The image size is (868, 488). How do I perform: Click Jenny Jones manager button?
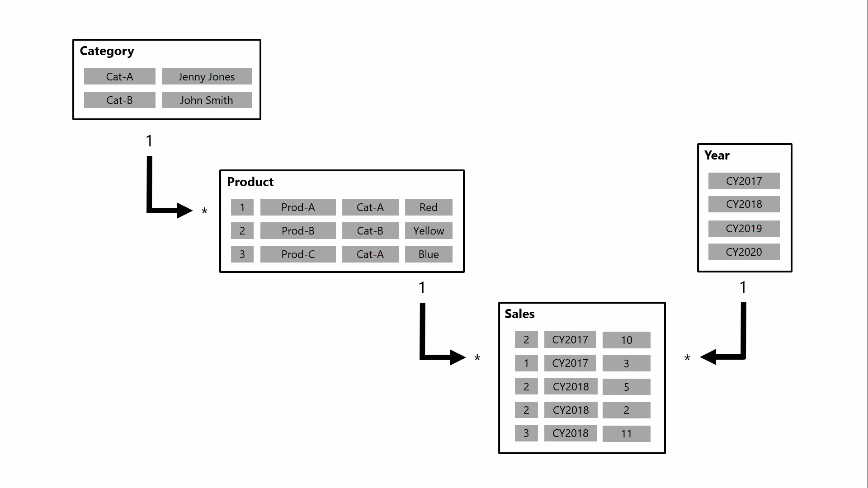click(206, 76)
